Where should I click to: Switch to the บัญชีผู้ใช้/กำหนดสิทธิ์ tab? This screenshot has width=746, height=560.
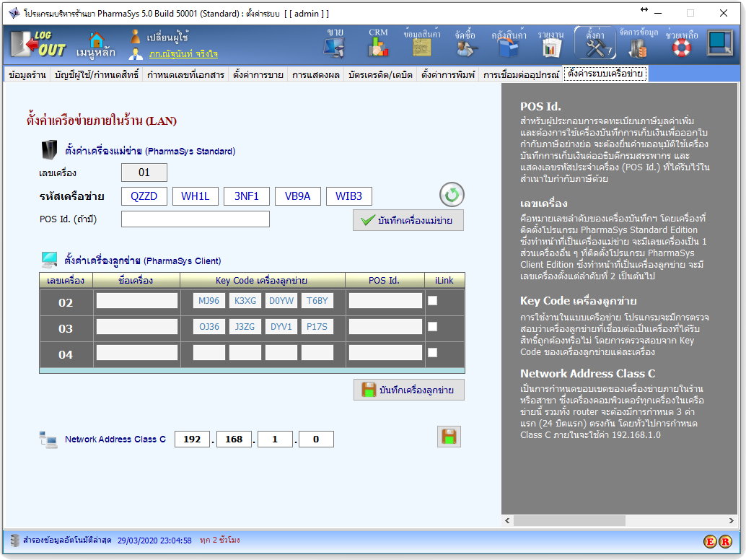pyautogui.click(x=97, y=75)
